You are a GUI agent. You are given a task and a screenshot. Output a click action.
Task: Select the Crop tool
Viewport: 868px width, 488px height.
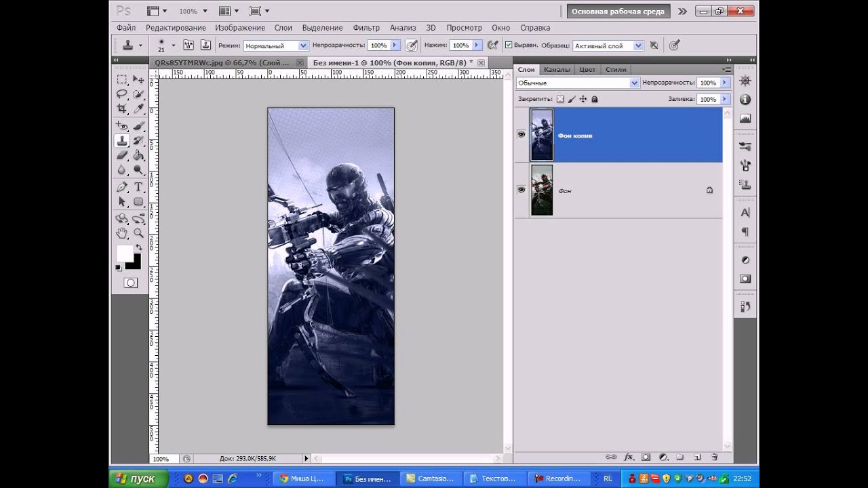pyautogui.click(x=122, y=108)
